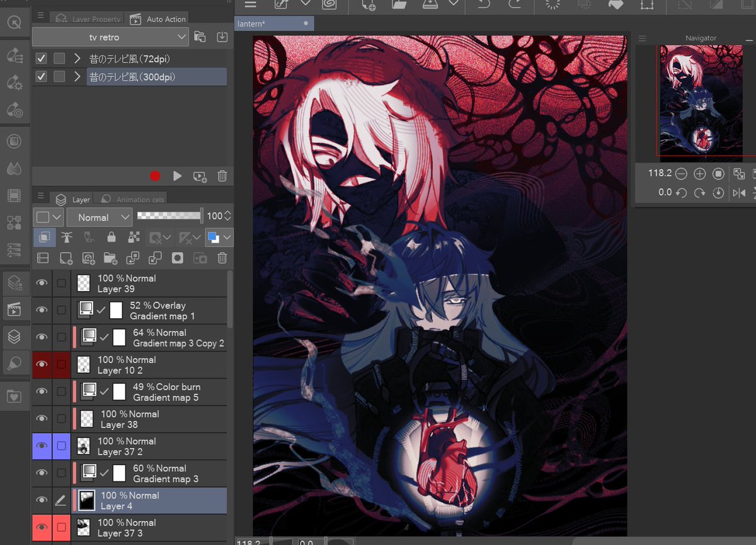
Task: Select the lantern* canvas tab
Action: point(273,24)
